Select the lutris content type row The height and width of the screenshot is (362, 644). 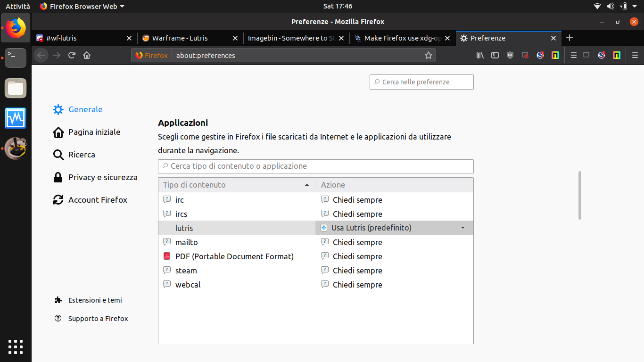pyautogui.click(x=237, y=228)
